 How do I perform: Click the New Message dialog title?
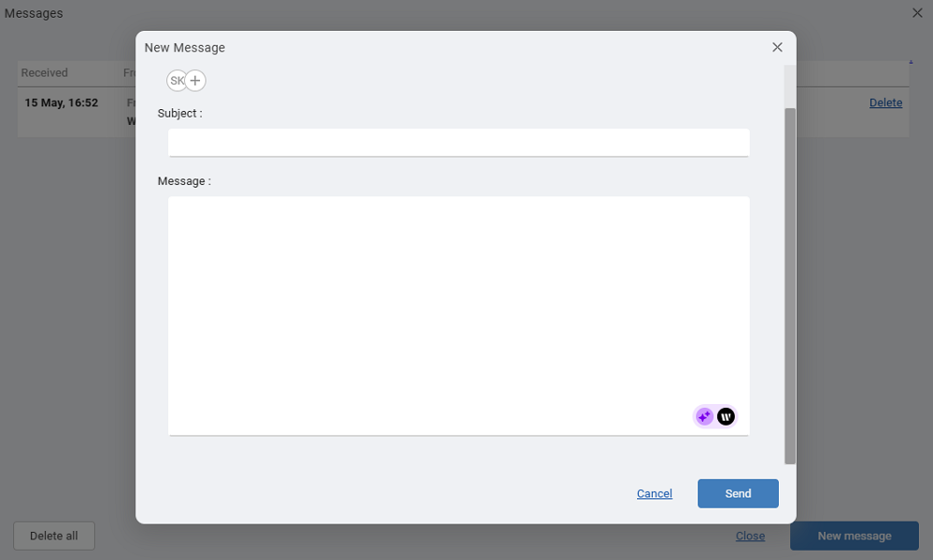185,48
